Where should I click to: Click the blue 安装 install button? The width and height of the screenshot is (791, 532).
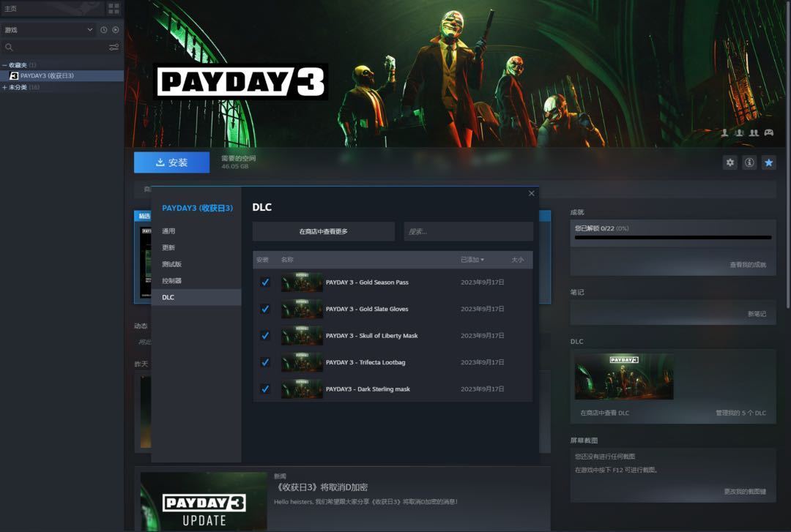171,162
